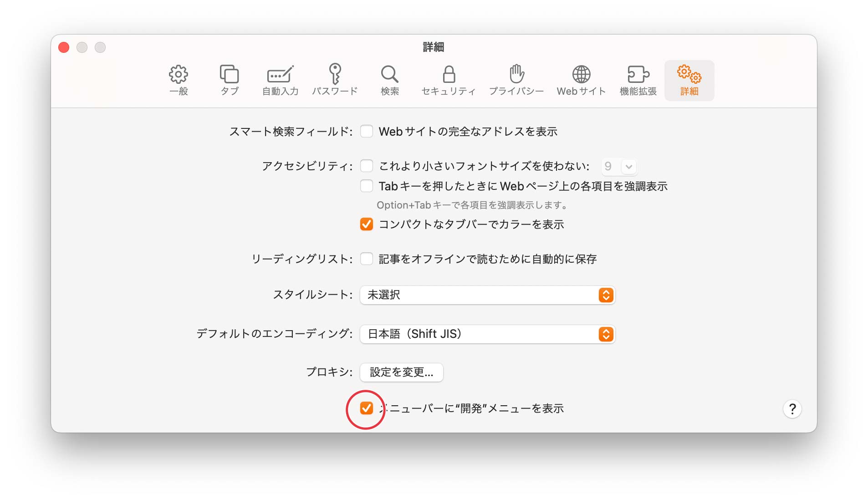The height and width of the screenshot is (500, 868).
Task: Expand the default encoding Shift JIS dropdown
Action: pyautogui.click(x=487, y=334)
